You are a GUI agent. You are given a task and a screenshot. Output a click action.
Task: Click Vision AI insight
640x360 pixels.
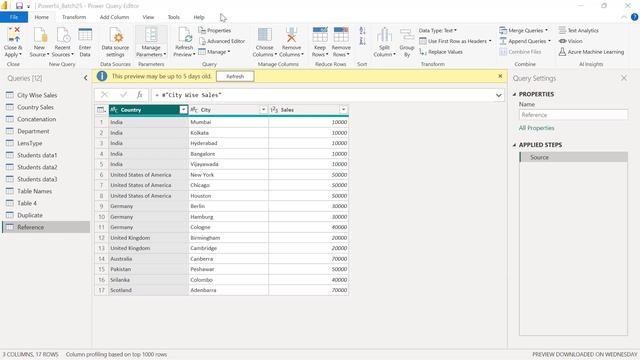point(570,41)
